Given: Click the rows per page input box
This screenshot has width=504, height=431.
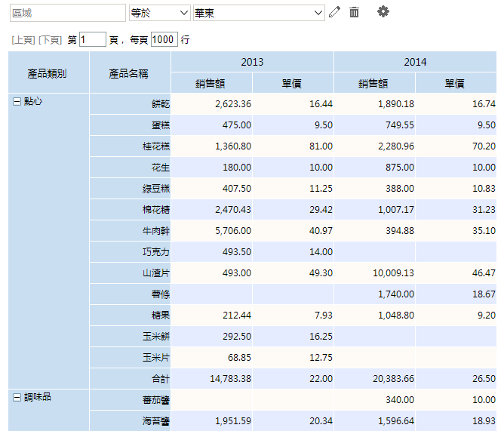Looking at the screenshot, I should [x=164, y=39].
